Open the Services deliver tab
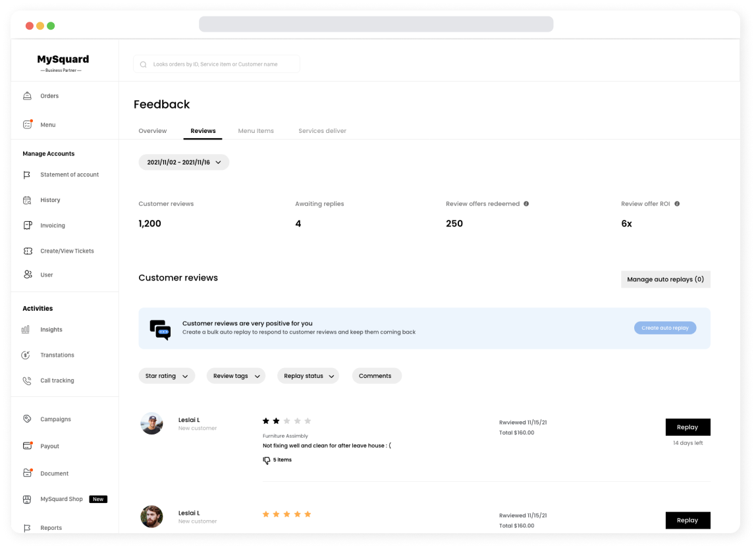 pos(322,130)
